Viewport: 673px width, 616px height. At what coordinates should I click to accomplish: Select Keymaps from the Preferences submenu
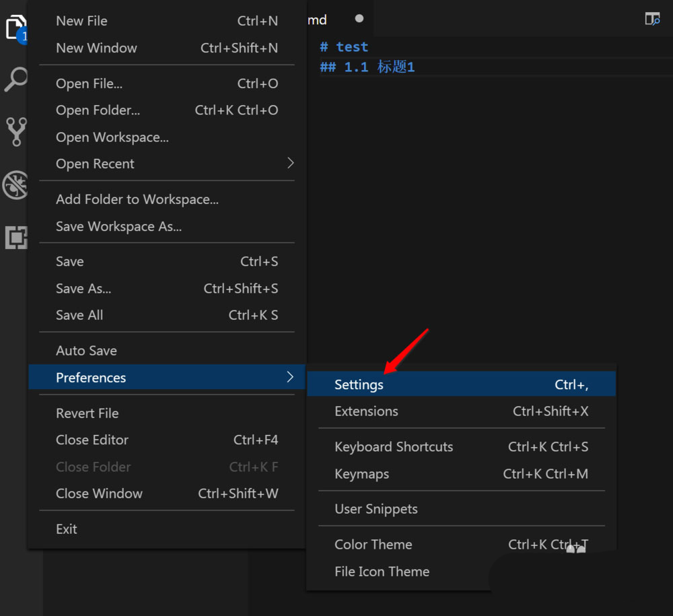coord(361,473)
